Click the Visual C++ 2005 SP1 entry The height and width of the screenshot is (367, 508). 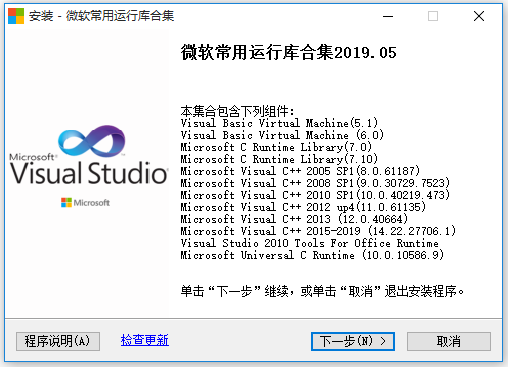300,171
